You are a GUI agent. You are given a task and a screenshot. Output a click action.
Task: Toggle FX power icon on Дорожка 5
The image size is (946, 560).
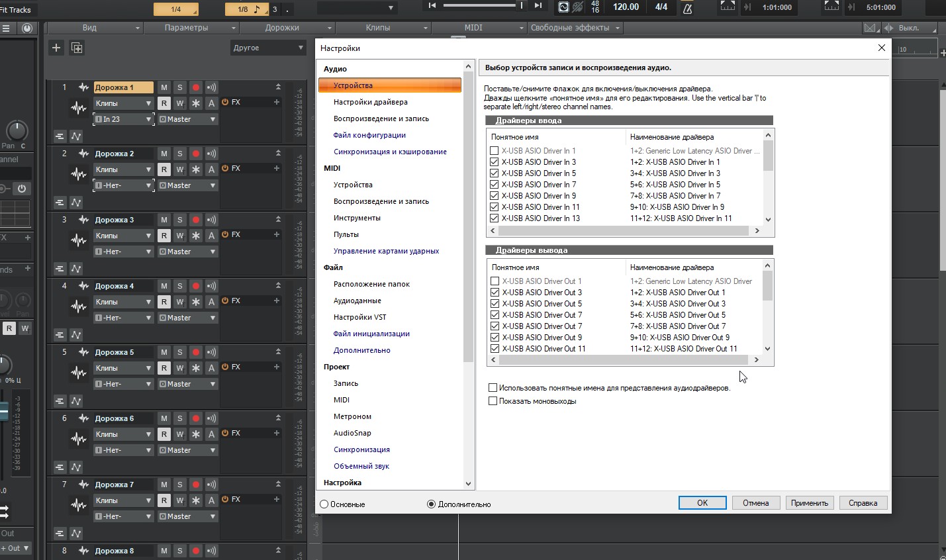[x=225, y=367]
